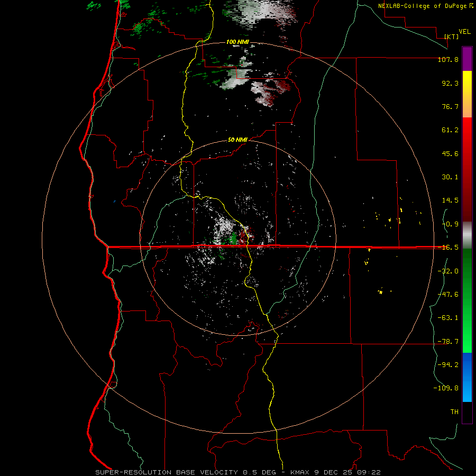Viewport: 476px width, 476px height.
Task: Select the -94.2 legend value
Action: [448, 364]
